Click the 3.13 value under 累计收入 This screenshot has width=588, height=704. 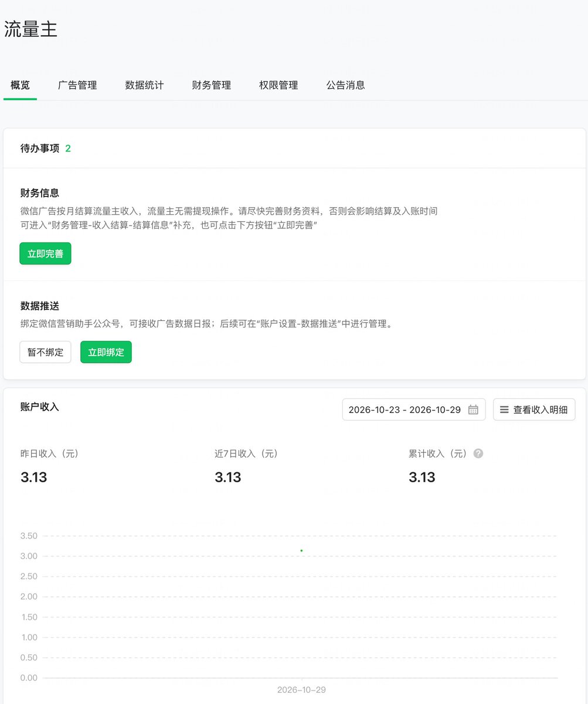tap(422, 478)
